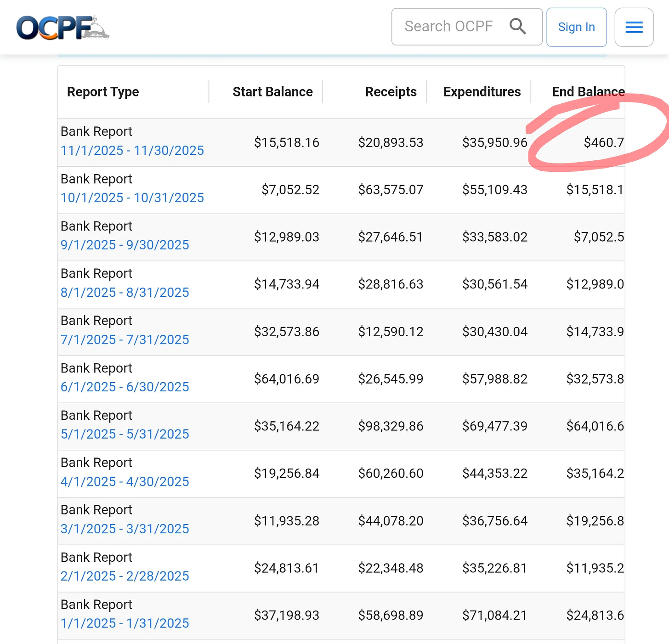Select receipts value $20,893.53
The width and height of the screenshot is (669, 644).
click(391, 143)
